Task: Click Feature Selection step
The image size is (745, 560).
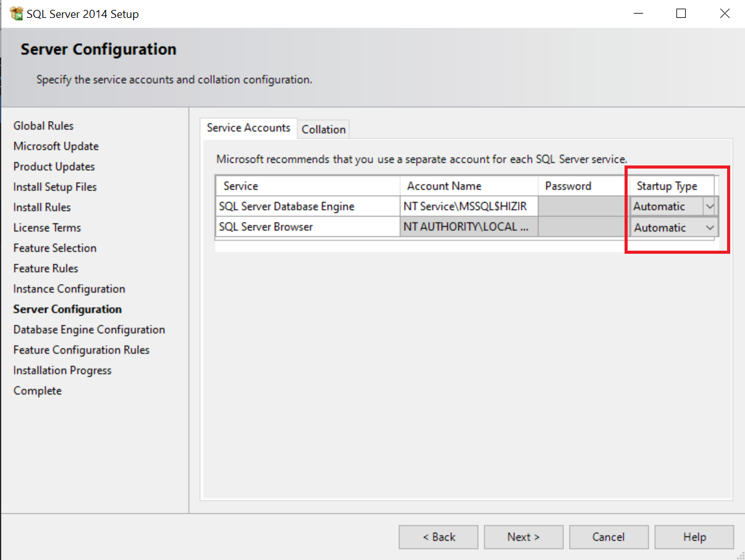Action: [55, 248]
